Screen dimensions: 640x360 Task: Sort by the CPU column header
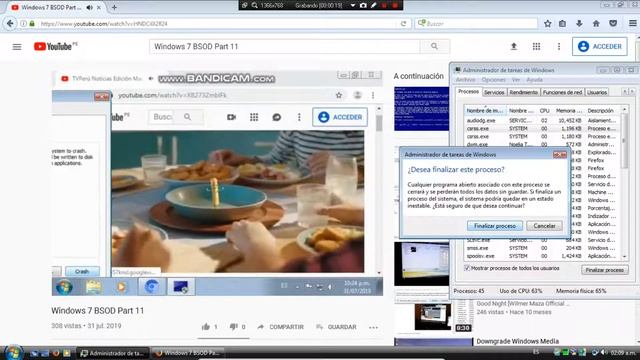(544, 111)
